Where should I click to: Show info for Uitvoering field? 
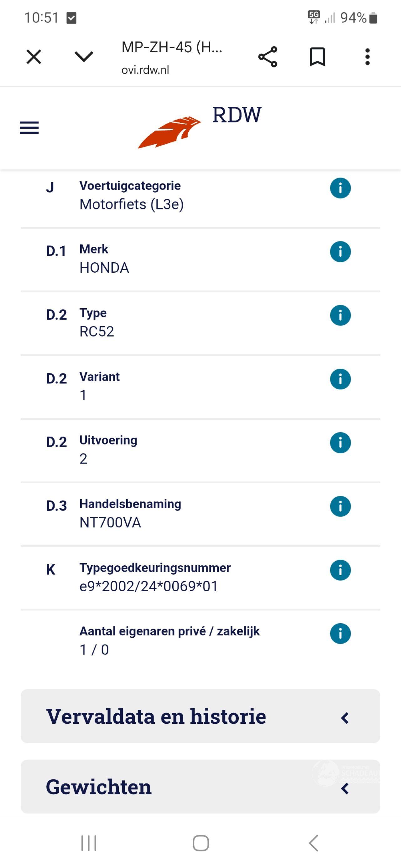pos(340,443)
